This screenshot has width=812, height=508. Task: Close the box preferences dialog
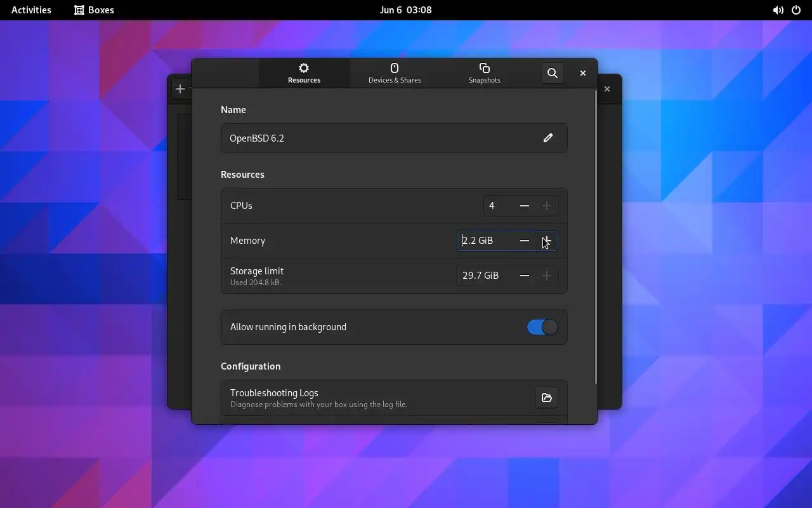[x=583, y=73]
